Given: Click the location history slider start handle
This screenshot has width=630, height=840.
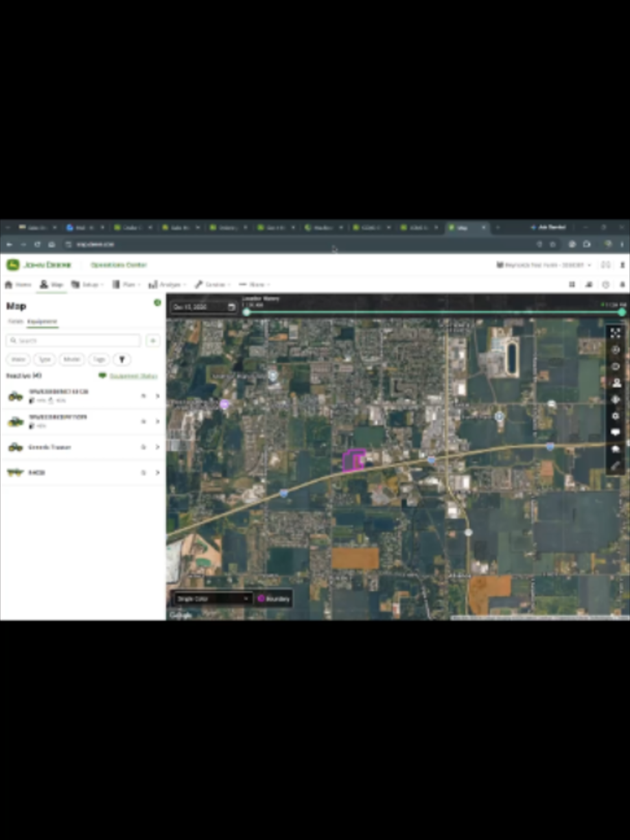Looking at the screenshot, I should click(246, 312).
